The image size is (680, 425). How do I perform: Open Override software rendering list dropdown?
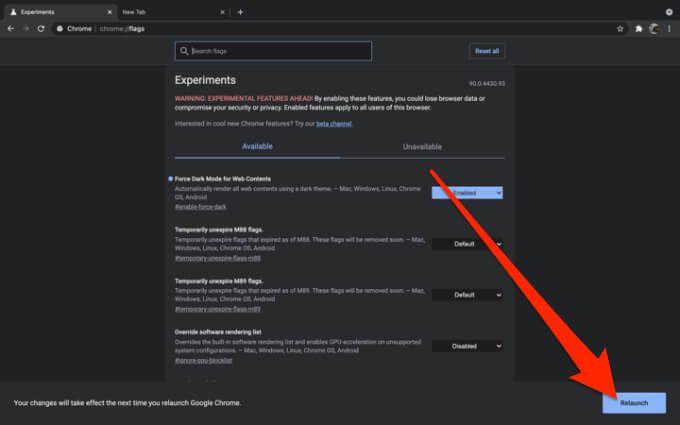(467, 346)
